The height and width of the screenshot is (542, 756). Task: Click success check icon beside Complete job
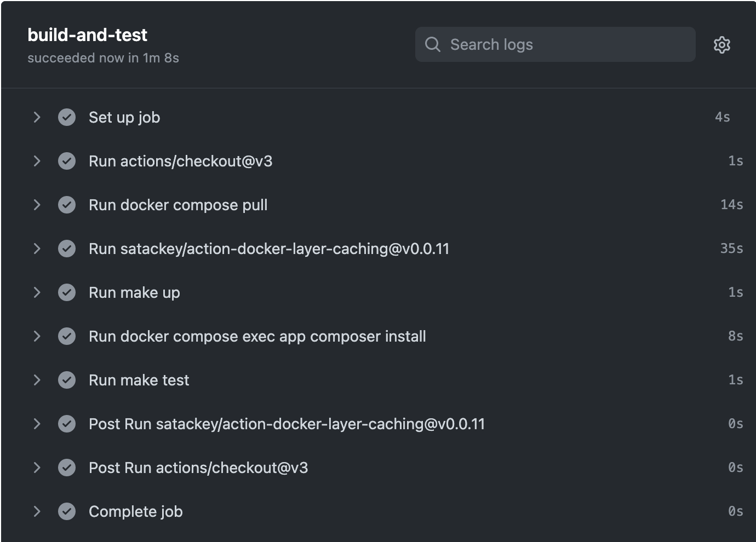click(x=67, y=511)
